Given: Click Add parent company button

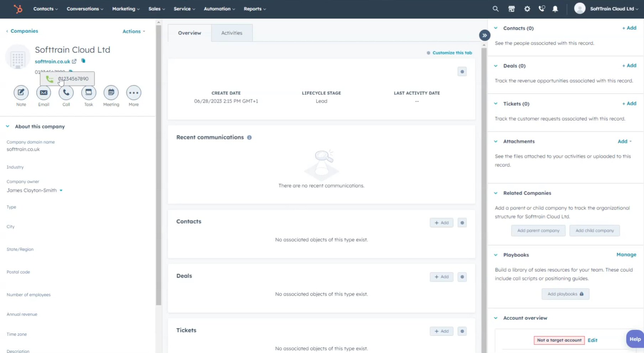Looking at the screenshot, I should pos(538,231).
